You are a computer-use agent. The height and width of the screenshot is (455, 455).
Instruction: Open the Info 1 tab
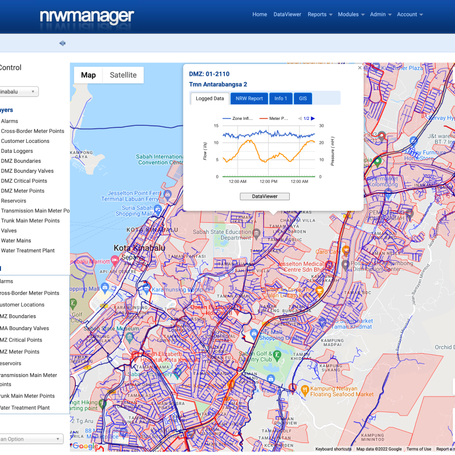pos(281,98)
